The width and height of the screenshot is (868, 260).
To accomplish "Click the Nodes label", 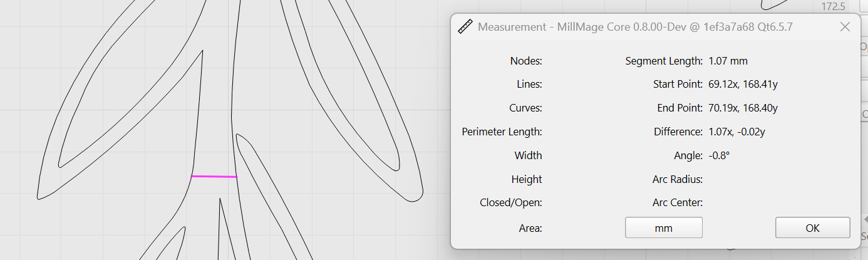I will 526,61.
